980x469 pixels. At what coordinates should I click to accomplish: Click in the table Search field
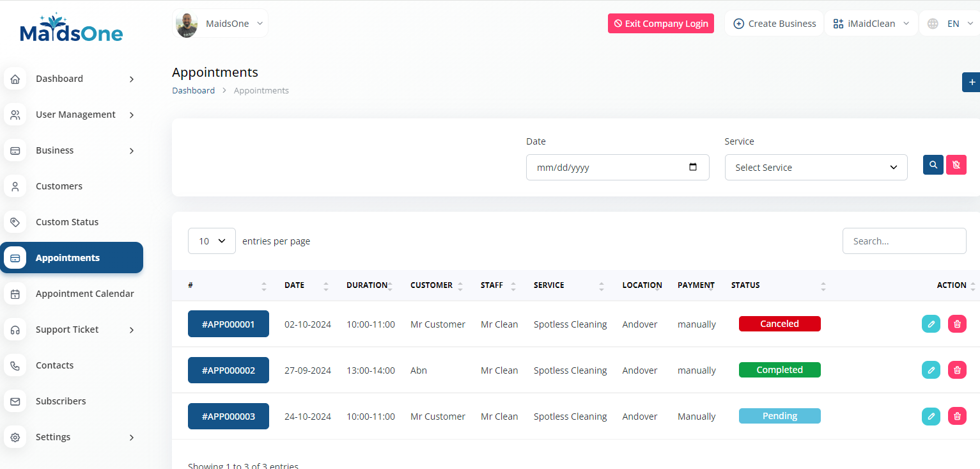click(x=904, y=241)
